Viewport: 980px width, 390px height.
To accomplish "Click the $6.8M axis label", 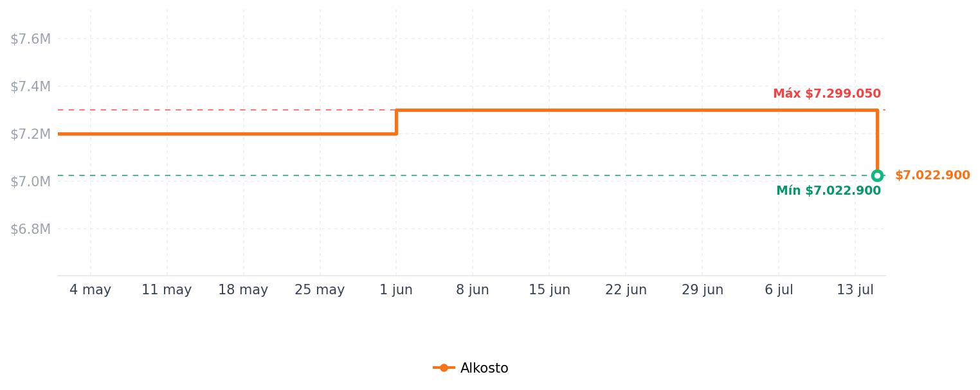I will (x=30, y=229).
